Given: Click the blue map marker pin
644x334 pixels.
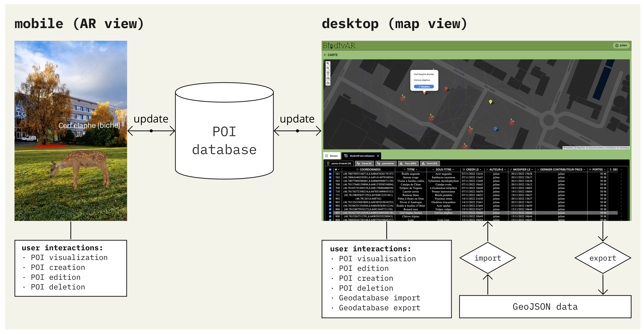Looking at the screenshot, I should 495,129.
